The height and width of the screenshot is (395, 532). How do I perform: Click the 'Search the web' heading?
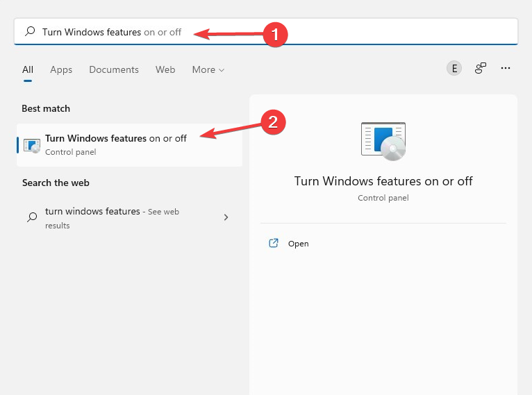pyautogui.click(x=56, y=183)
